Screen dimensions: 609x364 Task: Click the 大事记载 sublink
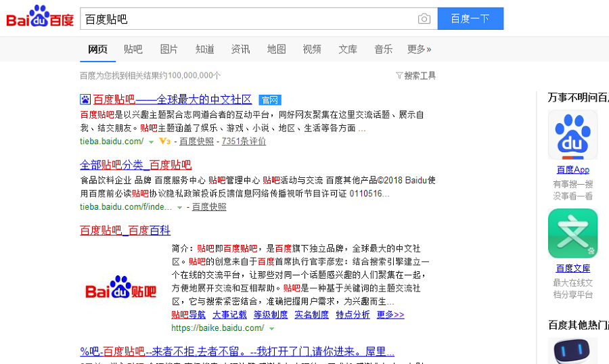click(x=229, y=315)
